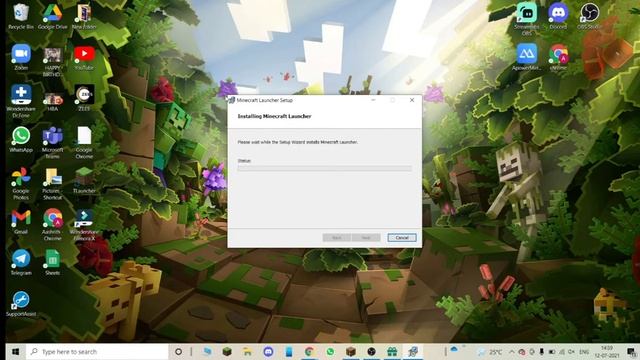Select Minecraft Setup installer taskbar icon
Image resolution: width=640 pixels, height=360 pixels.
[413, 351]
